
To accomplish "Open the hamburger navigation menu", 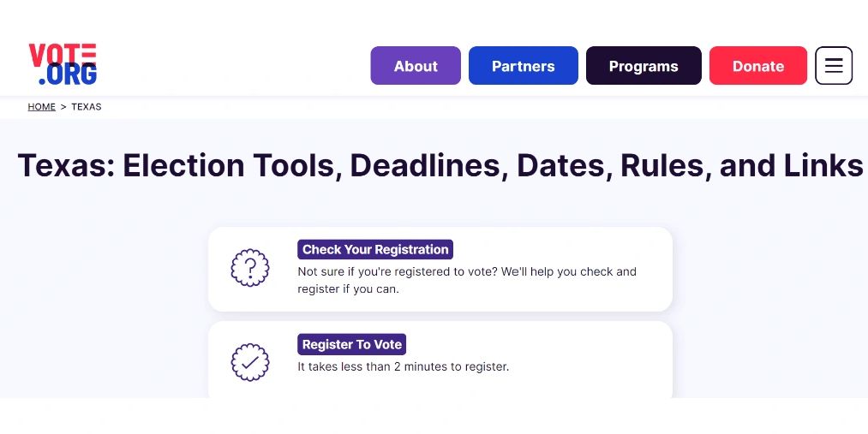I will (833, 66).
